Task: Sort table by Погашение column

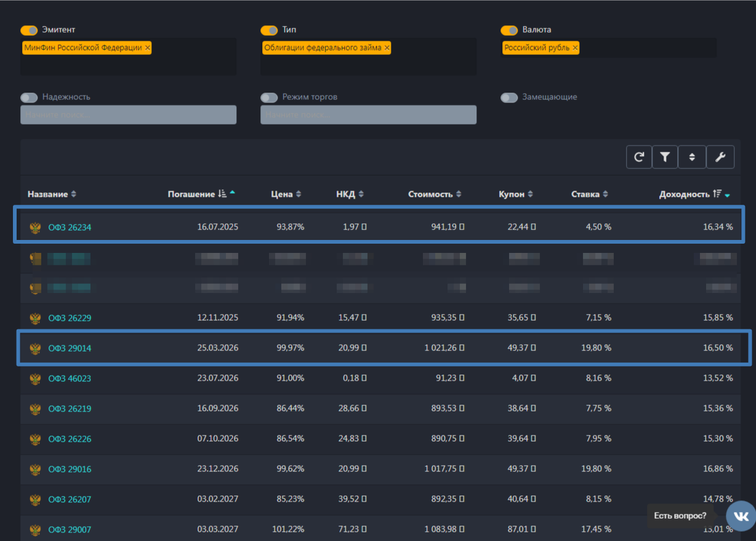Action: coord(201,194)
